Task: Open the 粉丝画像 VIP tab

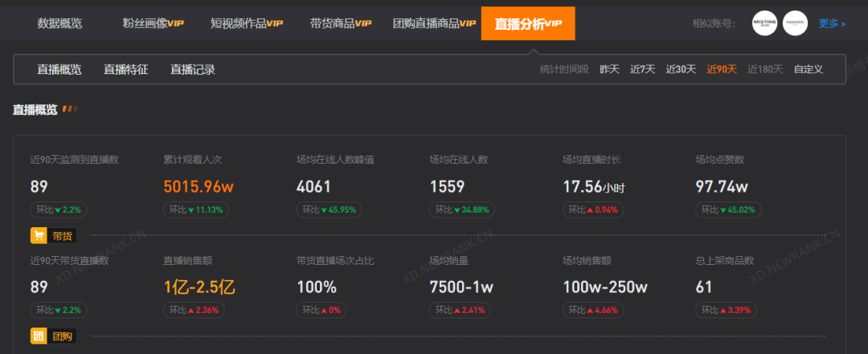Action: tap(154, 23)
